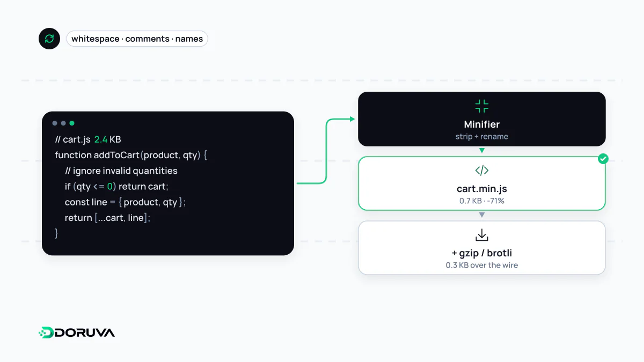
Task: Click the whitespace · comments · names pill
Action: [x=137, y=39]
